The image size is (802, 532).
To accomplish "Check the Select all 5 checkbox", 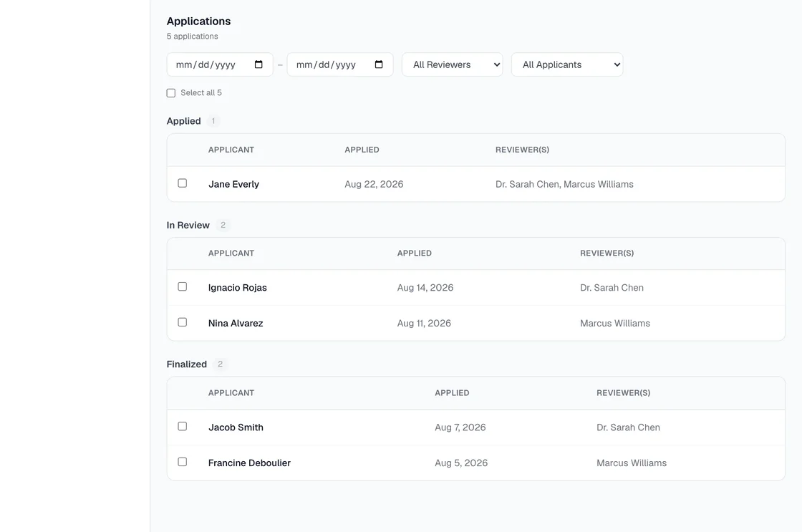I will point(171,92).
